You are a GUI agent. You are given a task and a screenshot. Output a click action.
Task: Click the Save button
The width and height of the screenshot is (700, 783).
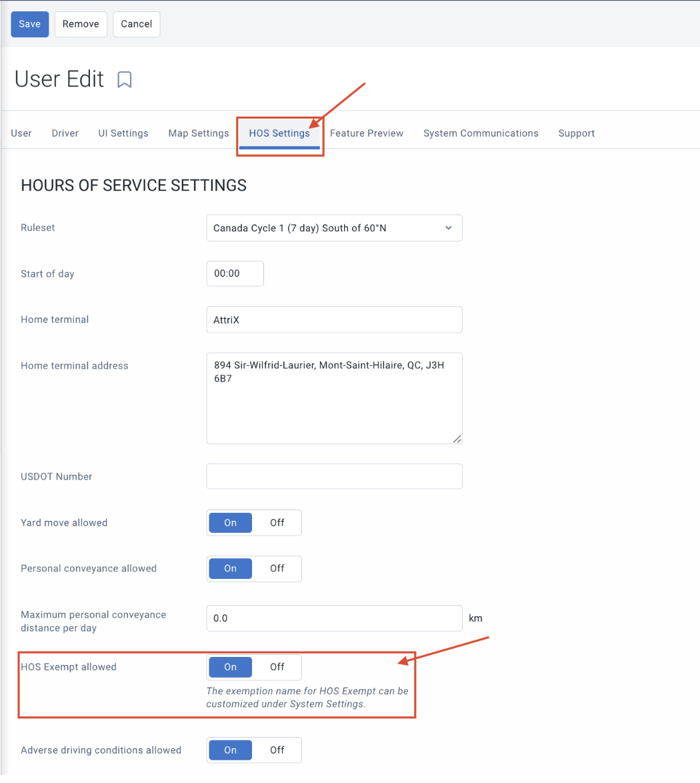coord(30,24)
